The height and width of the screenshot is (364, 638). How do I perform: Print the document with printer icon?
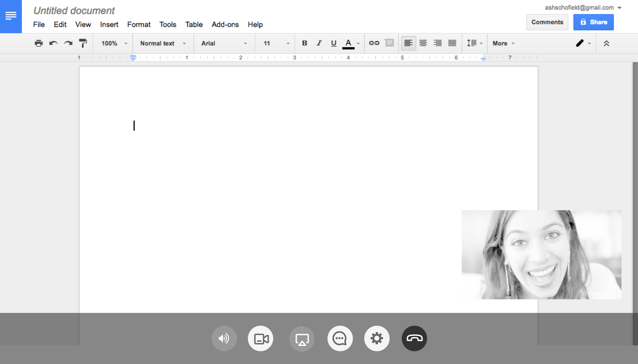(39, 43)
